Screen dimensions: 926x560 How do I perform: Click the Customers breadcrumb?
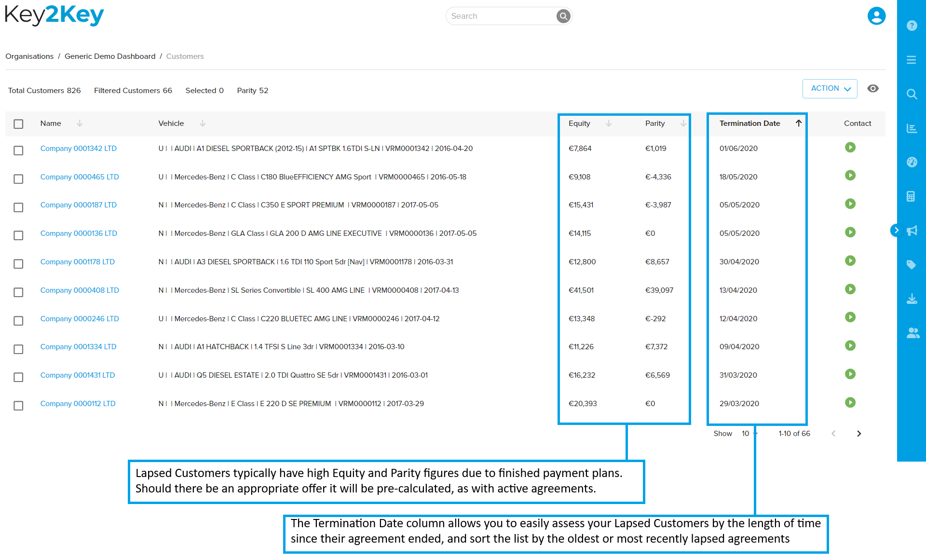click(185, 56)
